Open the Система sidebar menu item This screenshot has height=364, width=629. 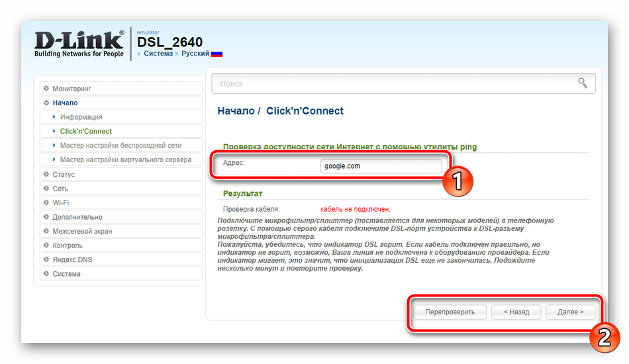tap(121, 274)
